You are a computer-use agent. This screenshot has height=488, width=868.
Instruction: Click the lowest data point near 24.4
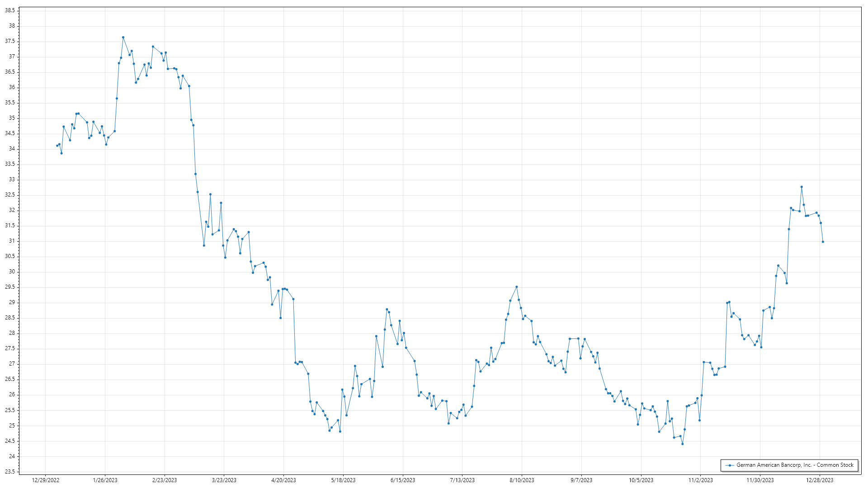tap(683, 444)
